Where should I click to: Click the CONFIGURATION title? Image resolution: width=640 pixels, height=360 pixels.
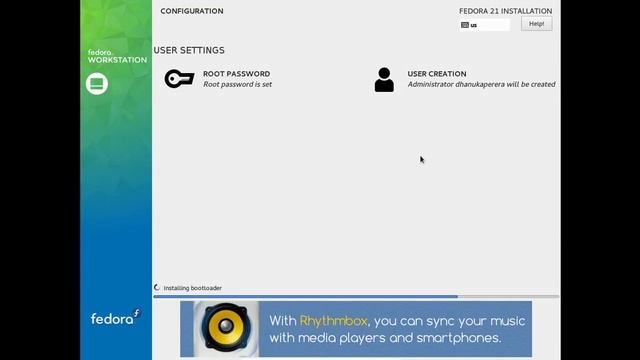[x=192, y=11]
